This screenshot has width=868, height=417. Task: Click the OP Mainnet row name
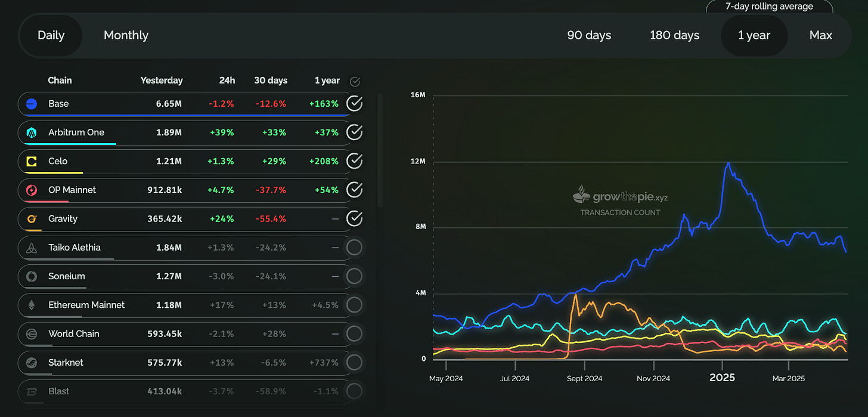72,190
